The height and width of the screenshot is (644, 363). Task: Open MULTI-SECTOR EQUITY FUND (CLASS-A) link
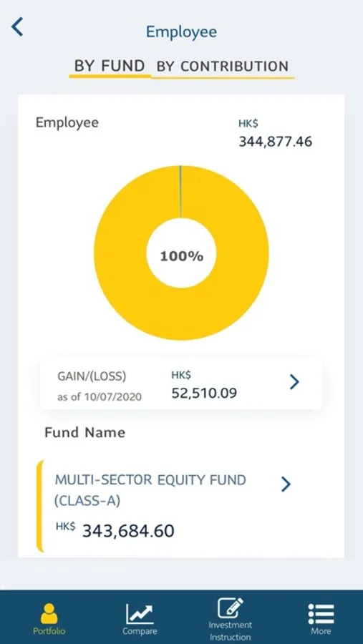coord(150,490)
